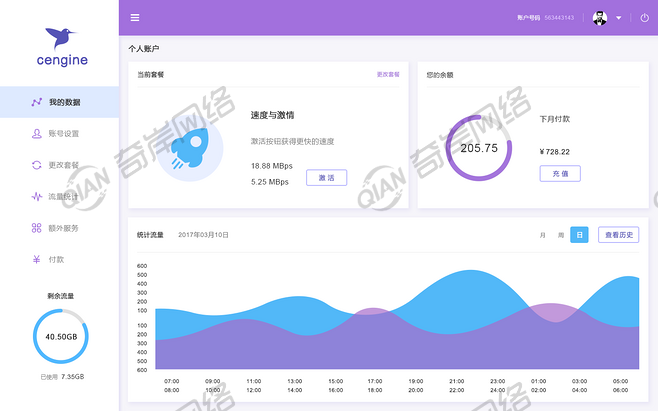Click the power logout icon
This screenshot has width=658, height=411.
(644, 18)
